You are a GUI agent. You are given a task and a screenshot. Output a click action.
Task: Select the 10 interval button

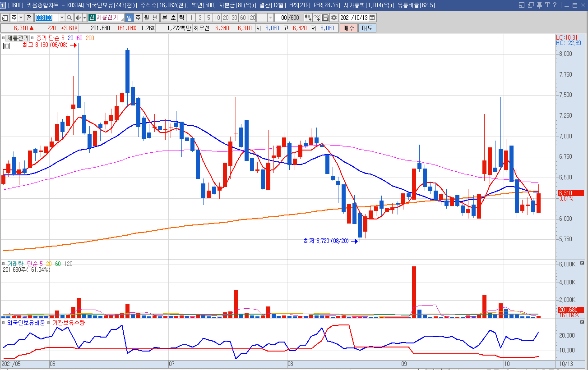[218, 18]
